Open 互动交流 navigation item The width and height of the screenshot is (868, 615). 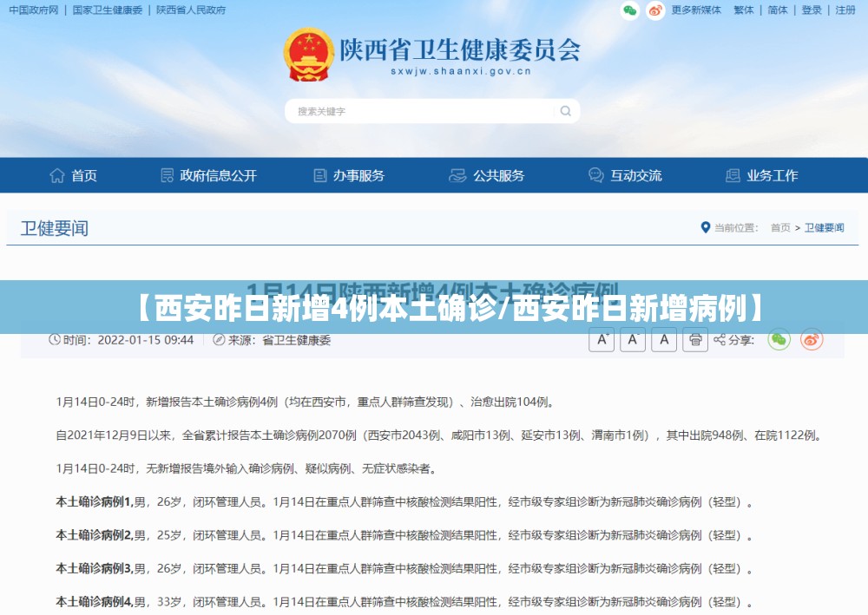pyautogui.click(x=625, y=176)
